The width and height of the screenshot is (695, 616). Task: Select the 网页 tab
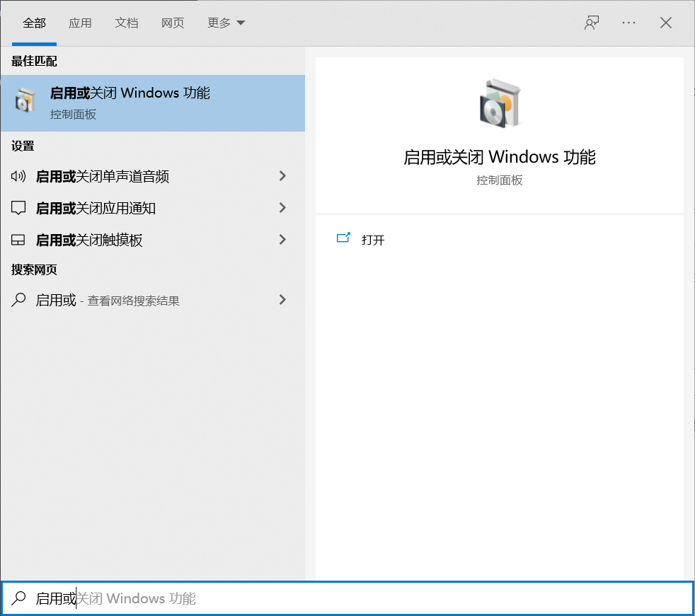(x=173, y=23)
